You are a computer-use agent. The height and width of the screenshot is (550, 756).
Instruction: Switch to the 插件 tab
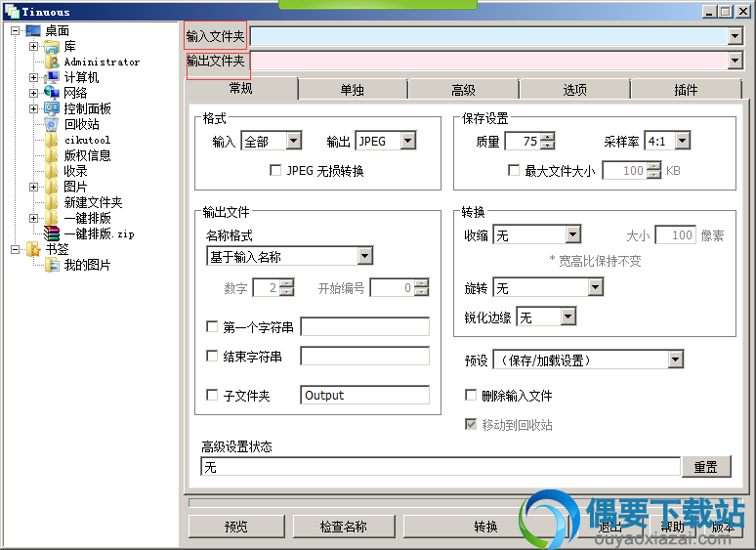[686, 90]
